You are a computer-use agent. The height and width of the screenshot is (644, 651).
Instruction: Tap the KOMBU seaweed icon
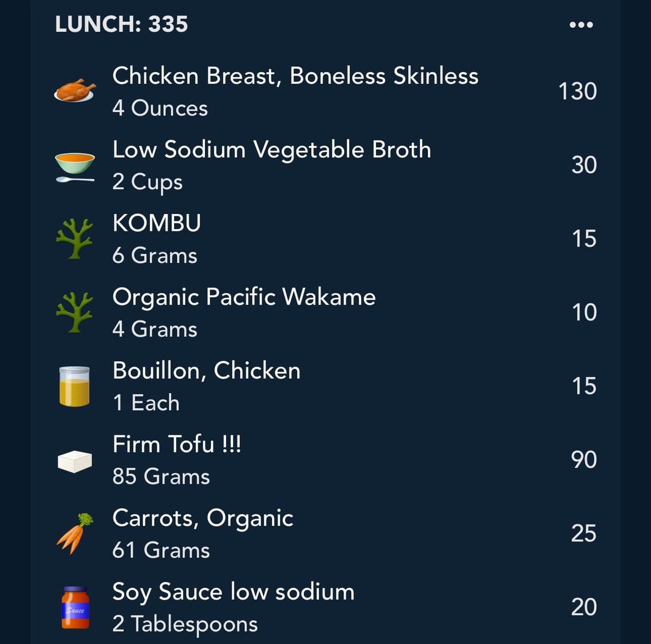(x=75, y=239)
